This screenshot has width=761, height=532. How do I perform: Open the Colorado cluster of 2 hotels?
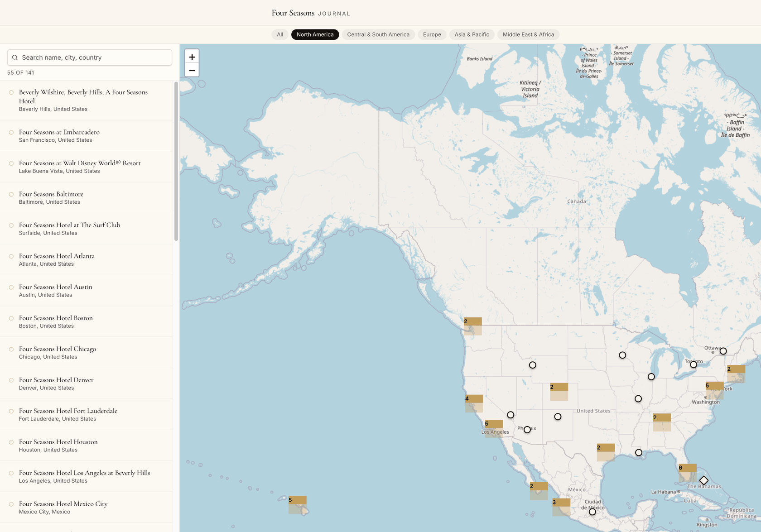[x=559, y=392]
